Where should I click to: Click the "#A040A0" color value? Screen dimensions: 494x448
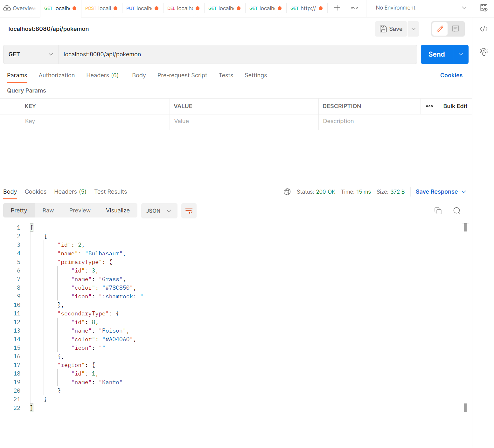pyautogui.click(x=118, y=339)
